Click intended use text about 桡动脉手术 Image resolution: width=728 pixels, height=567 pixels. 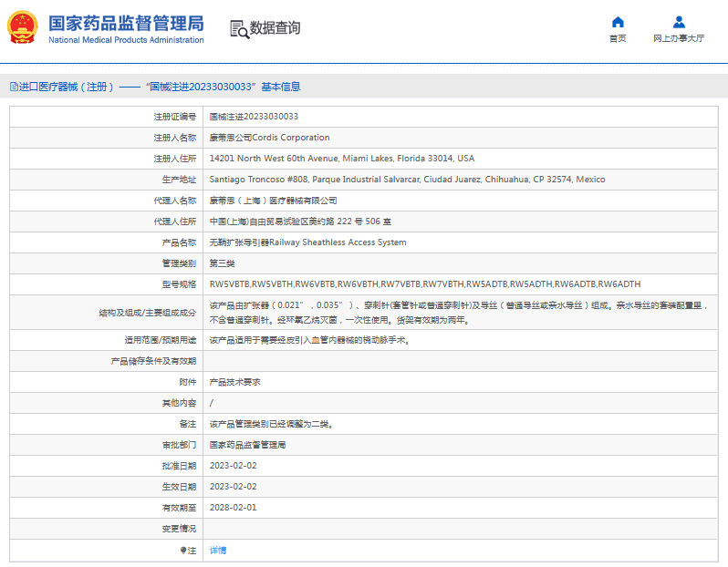pos(309,340)
